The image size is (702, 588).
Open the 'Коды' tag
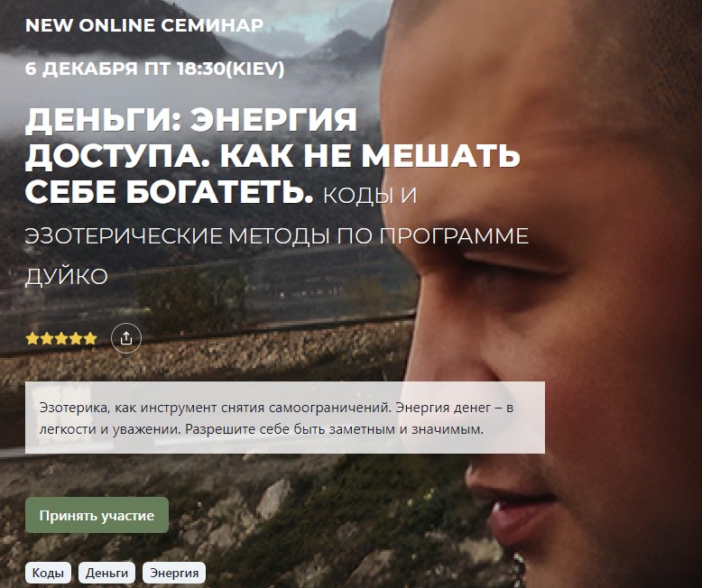pos(48,573)
